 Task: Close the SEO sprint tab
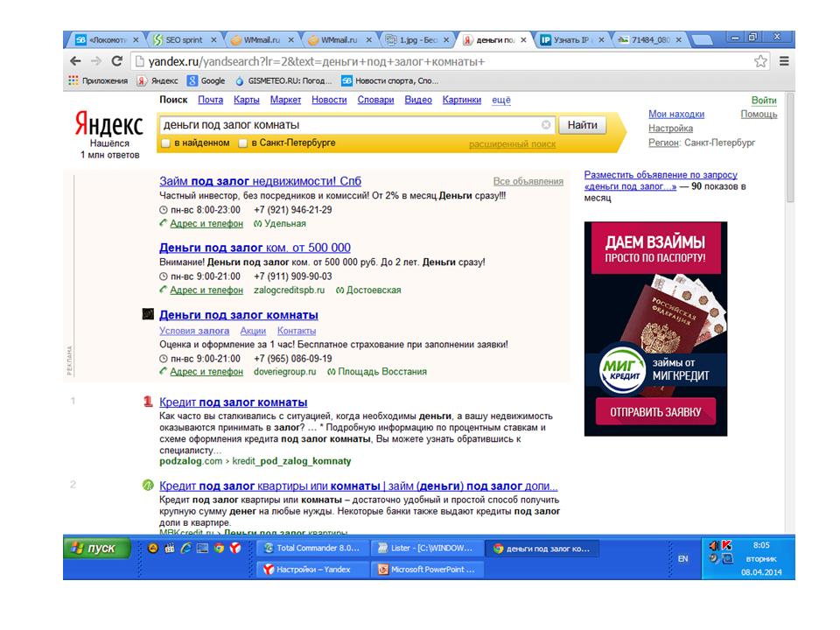pyautogui.click(x=213, y=40)
